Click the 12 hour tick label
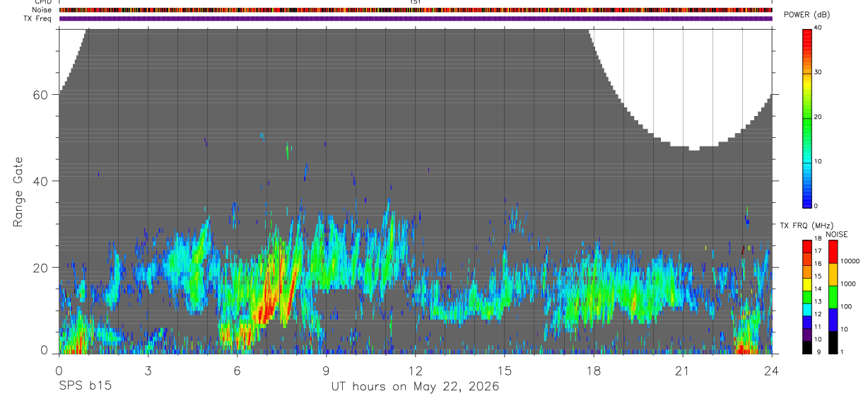Image resolution: width=868 pixels, height=401 pixels. (415, 370)
